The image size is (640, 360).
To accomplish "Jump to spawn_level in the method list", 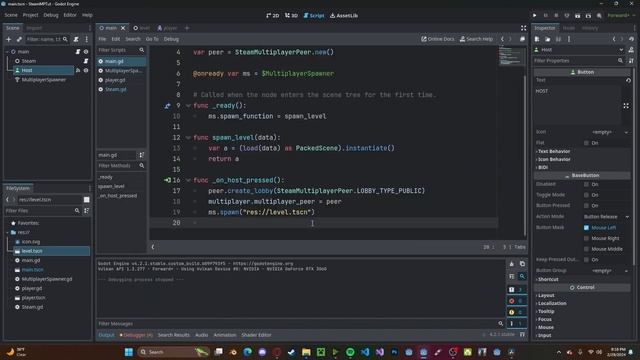I will tap(111, 186).
